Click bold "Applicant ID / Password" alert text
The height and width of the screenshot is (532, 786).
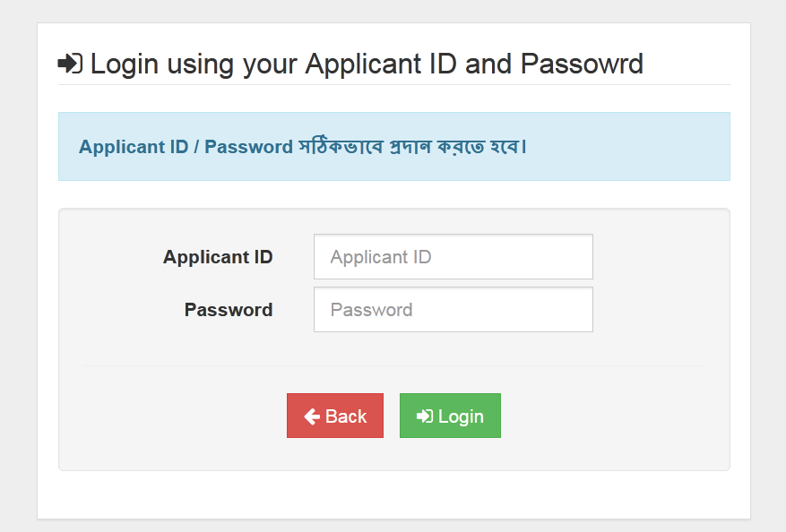[x=186, y=147]
